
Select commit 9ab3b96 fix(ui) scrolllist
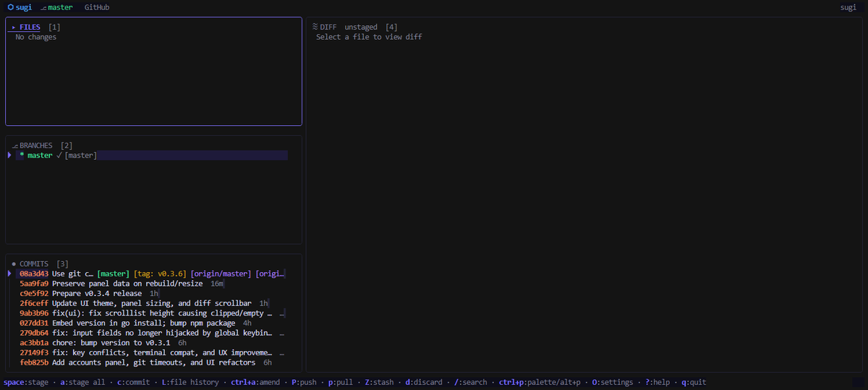point(150,313)
